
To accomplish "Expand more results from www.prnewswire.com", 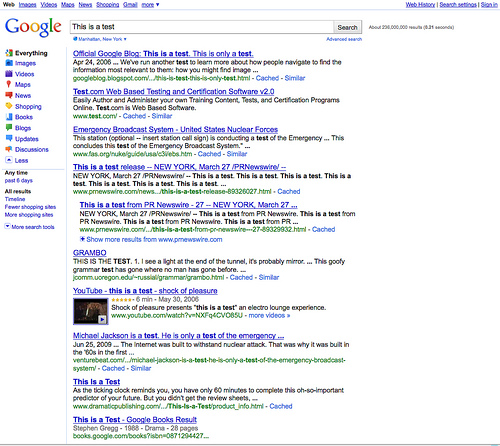I will [151, 239].
